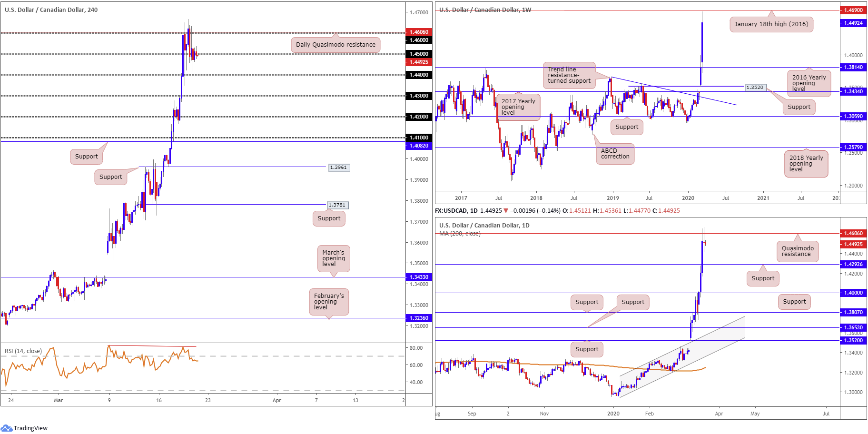Click the TradingView logo
This screenshot has height=434, width=868.
25,428
